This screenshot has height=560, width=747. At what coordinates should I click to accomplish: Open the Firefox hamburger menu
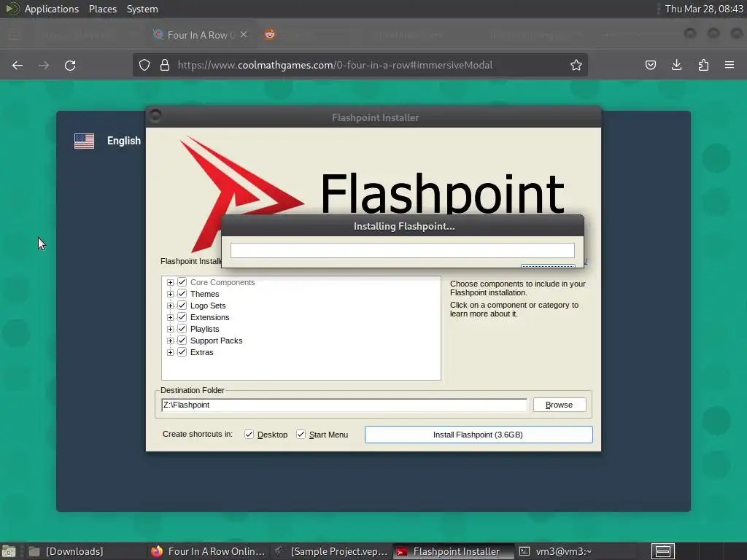[729, 65]
